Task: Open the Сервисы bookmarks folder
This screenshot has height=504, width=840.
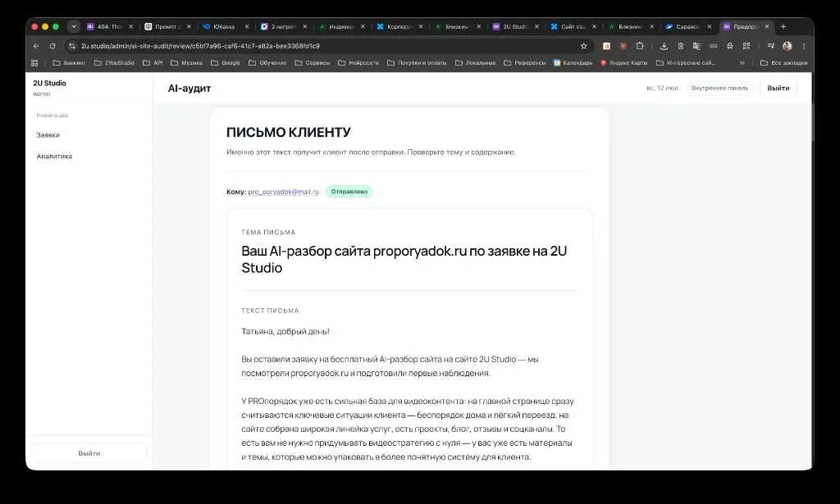Action: [x=313, y=62]
